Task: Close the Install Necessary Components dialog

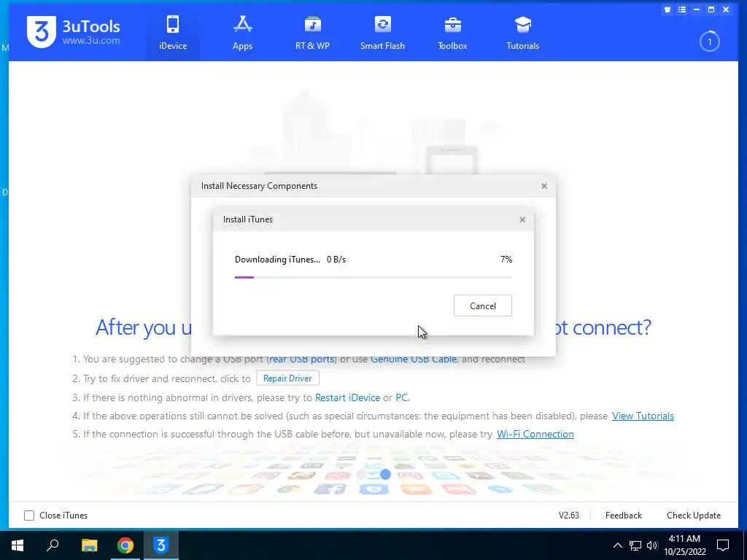Action: 544,186
